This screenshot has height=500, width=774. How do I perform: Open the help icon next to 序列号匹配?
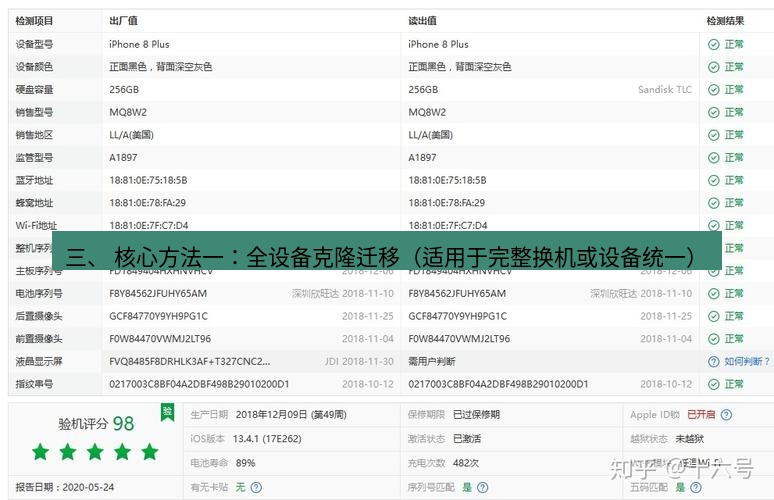(483, 488)
